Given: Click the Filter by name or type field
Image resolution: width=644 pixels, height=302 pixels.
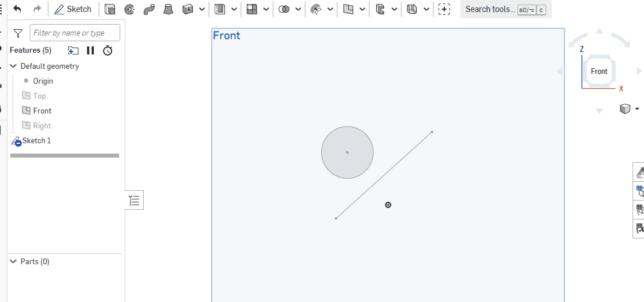Looking at the screenshot, I should 74,33.
